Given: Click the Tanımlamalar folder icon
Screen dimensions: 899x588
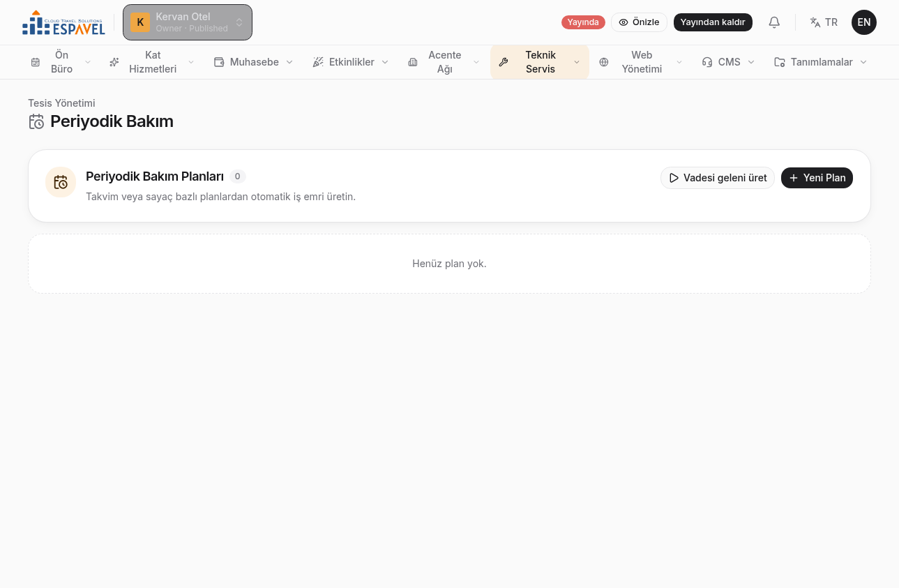Looking at the screenshot, I should [780, 62].
